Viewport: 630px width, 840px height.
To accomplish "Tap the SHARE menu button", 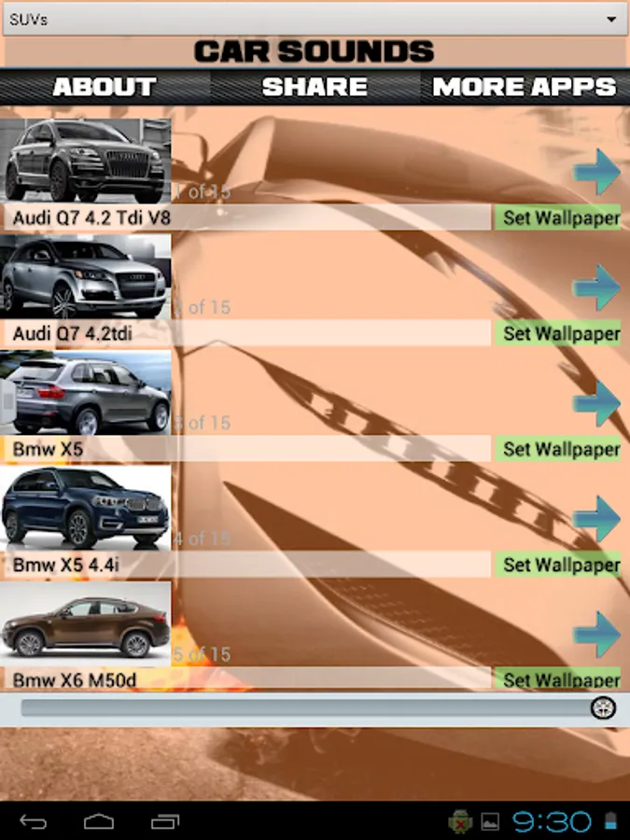I will point(315,87).
